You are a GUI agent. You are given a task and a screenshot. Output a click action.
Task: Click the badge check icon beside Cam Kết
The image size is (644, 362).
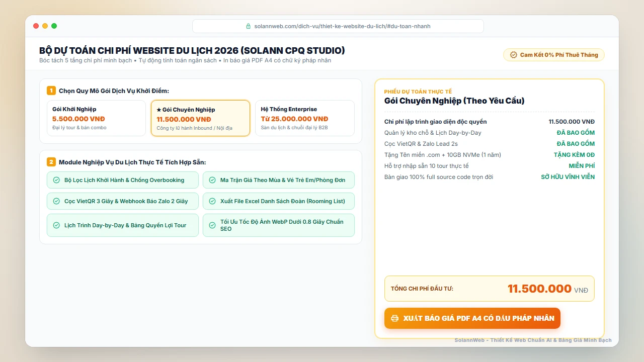click(514, 55)
